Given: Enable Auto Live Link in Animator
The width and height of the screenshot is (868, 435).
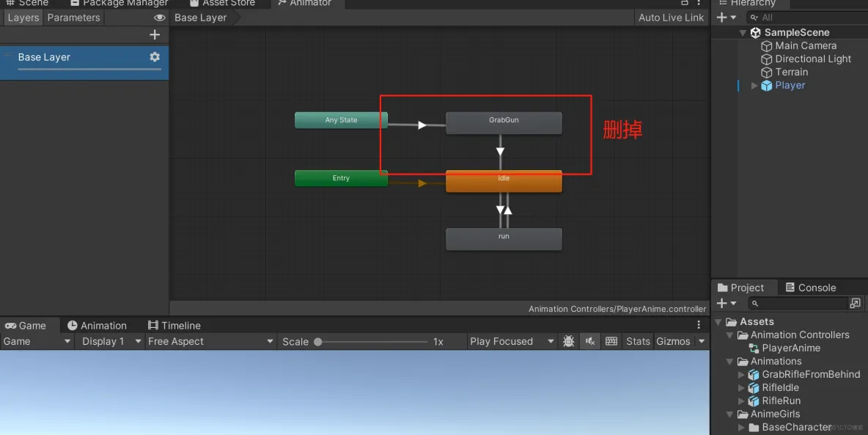Looking at the screenshot, I should pos(671,17).
